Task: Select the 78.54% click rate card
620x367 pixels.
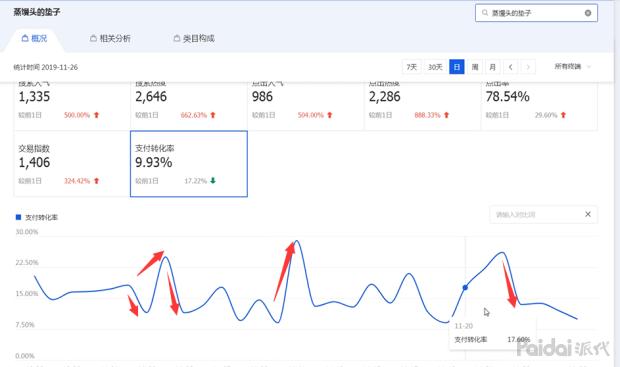Action: click(539, 106)
